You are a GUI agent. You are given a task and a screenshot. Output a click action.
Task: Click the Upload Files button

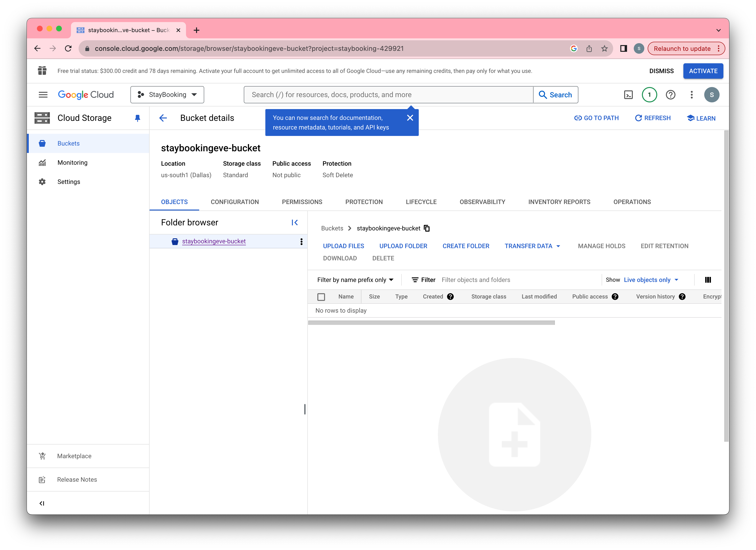point(343,246)
